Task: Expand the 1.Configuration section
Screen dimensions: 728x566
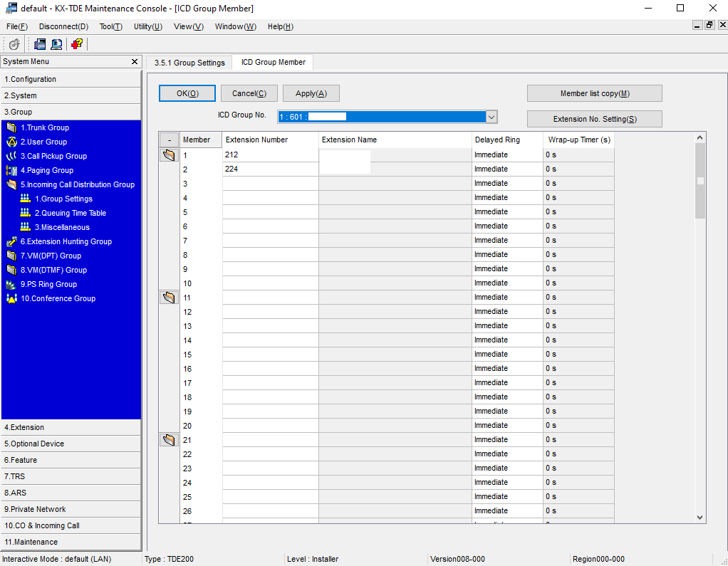Action: click(71, 79)
